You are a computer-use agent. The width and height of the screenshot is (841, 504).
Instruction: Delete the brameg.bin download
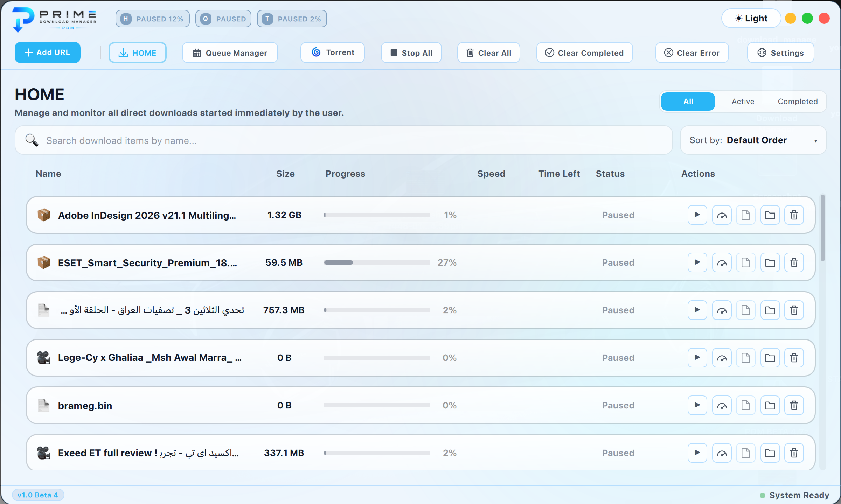pyautogui.click(x=794, y=405)
